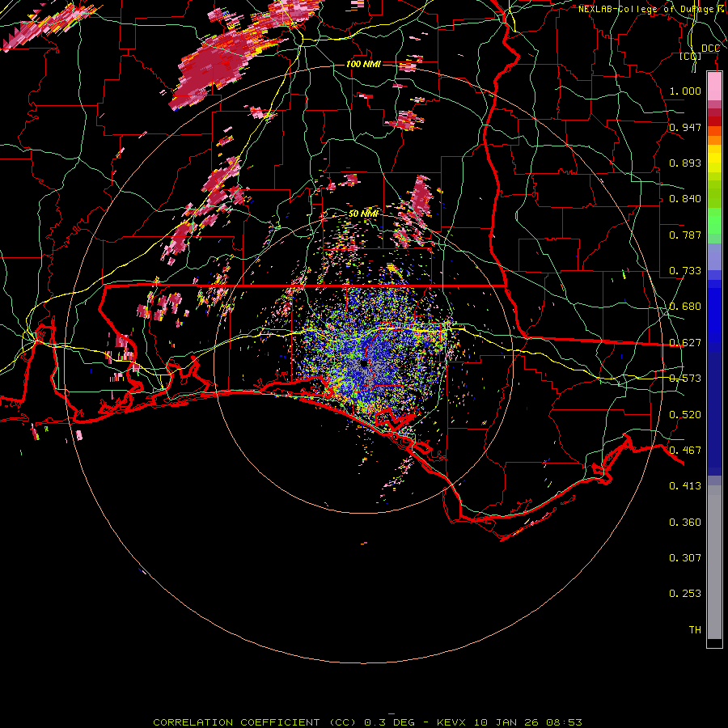Click the 0.573 color scale value

click(685, 379)
